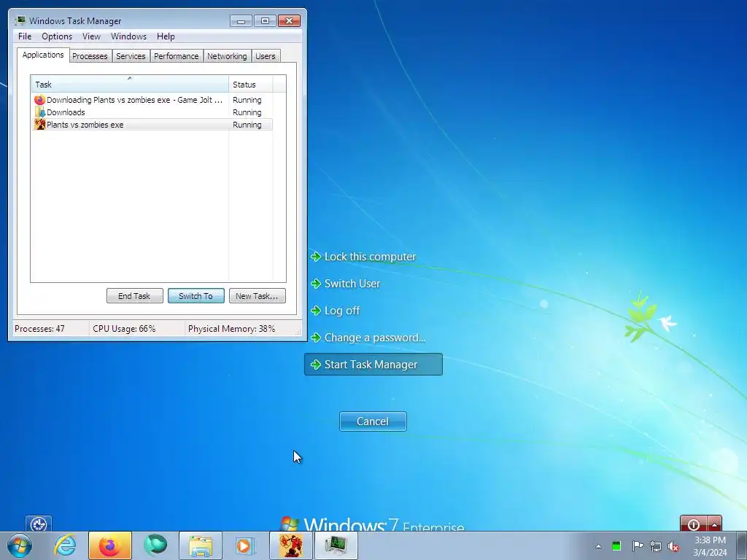The width and height of the screenshot is (747, 560).
Task: Click Plants vs zombies icon in list
Action: (x=39, y=125)
